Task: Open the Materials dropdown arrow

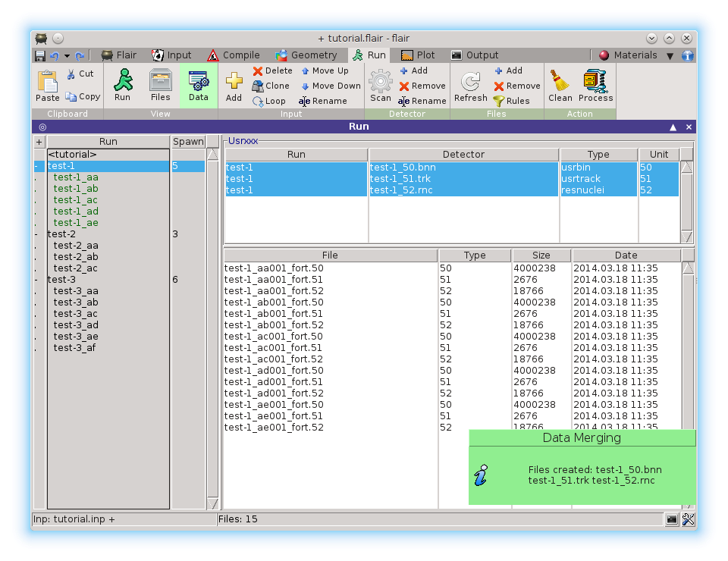Action: pyautogui.click(x=670, y=55)
